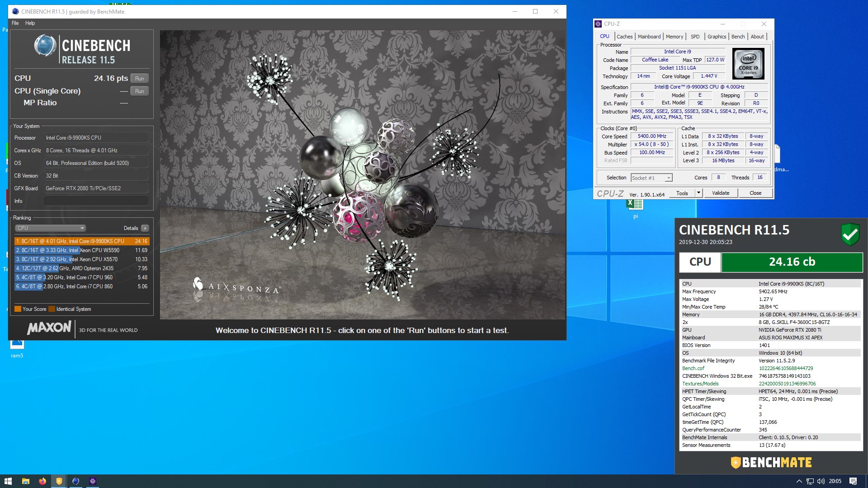Select ranking row AMD Opteron 2435
This screenshot has height=488, width=868.
(x=82, y=268)
